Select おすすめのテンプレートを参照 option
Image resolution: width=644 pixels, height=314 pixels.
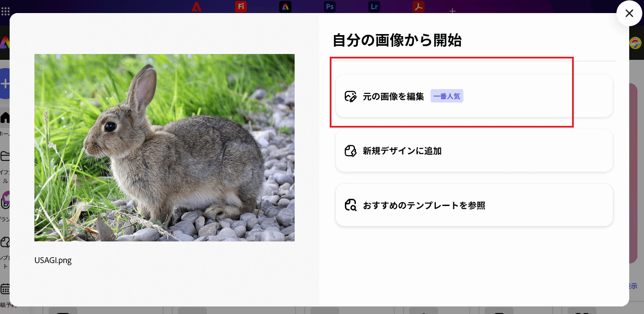[x=474, y=205]
